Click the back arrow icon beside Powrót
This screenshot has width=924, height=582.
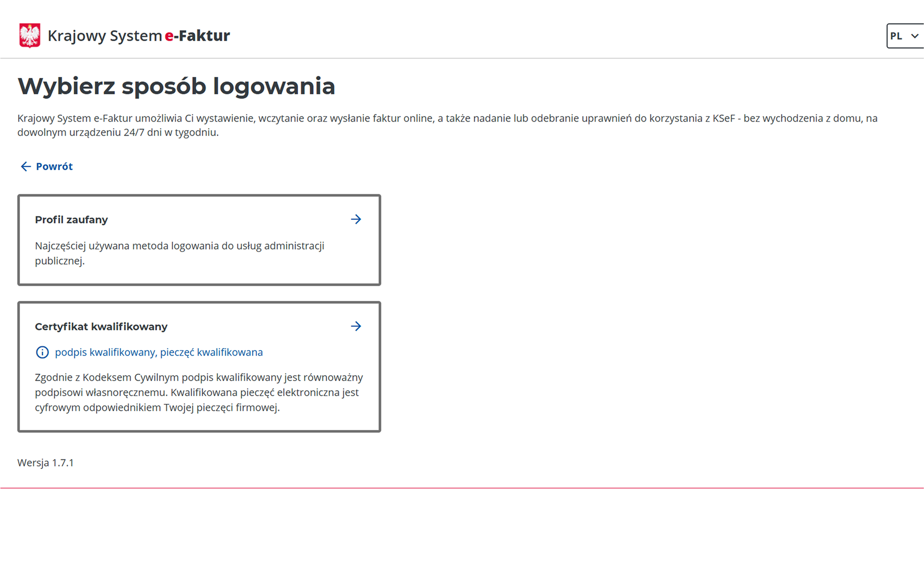pos(25,167)
